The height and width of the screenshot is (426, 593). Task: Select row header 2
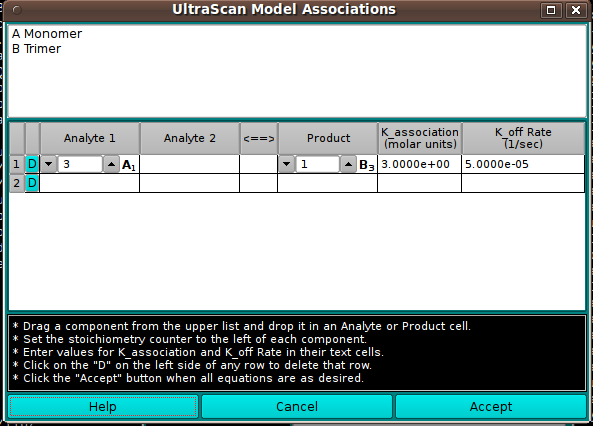coord(17,183)
